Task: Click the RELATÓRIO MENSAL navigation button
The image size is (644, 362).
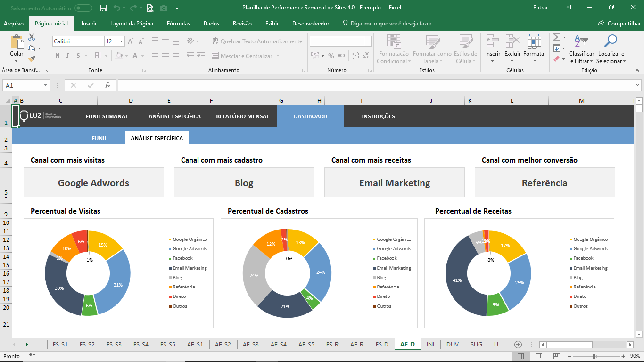Action: point(243,116)
